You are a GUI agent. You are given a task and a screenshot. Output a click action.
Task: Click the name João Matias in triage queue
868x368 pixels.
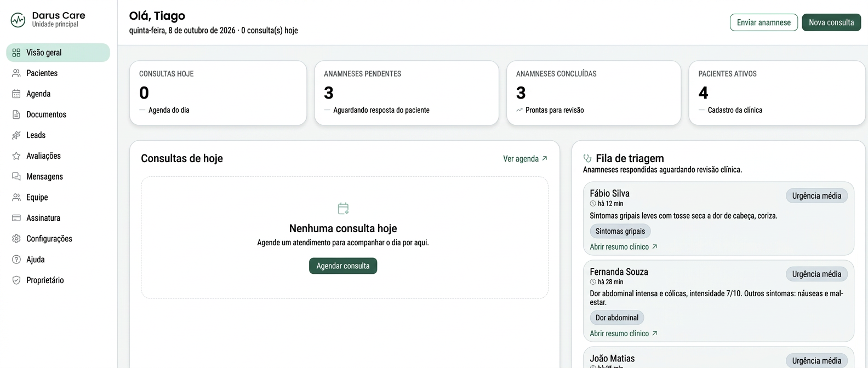coord(612,359)
